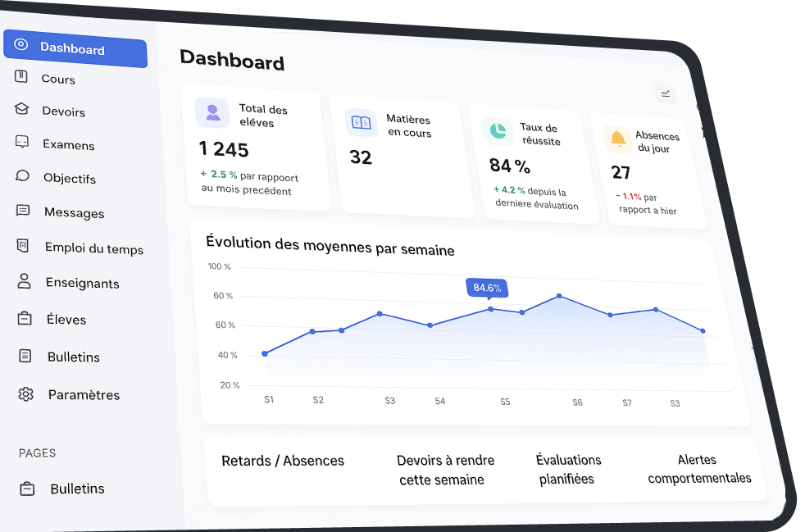Open the Messages menu item
This screenshot has width=805, height=532.
[x=74, y=213]
